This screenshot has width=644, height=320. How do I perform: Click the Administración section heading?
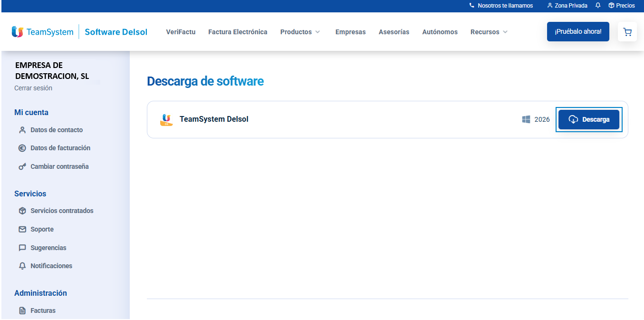pyautogui.click(x=40, y=293)
